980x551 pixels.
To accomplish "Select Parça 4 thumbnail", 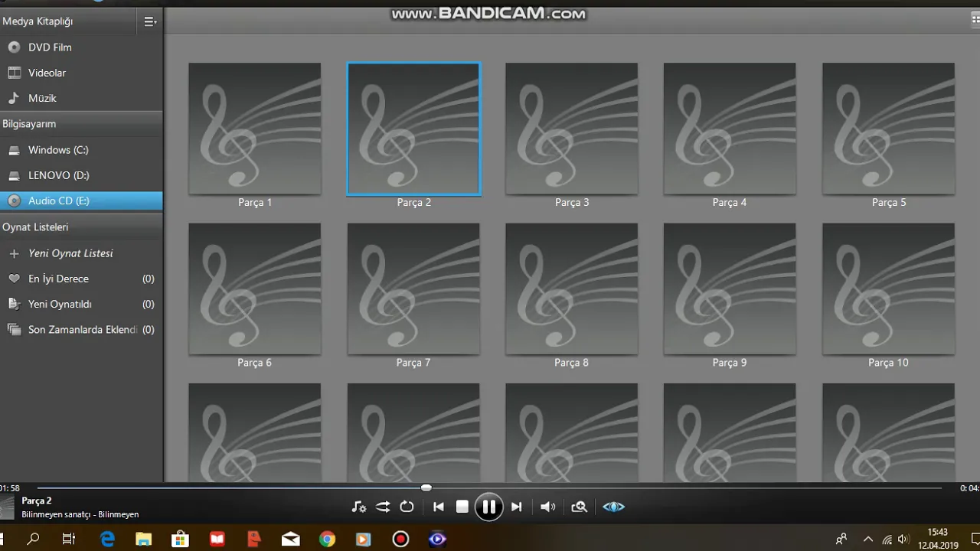I will [730, 129].
